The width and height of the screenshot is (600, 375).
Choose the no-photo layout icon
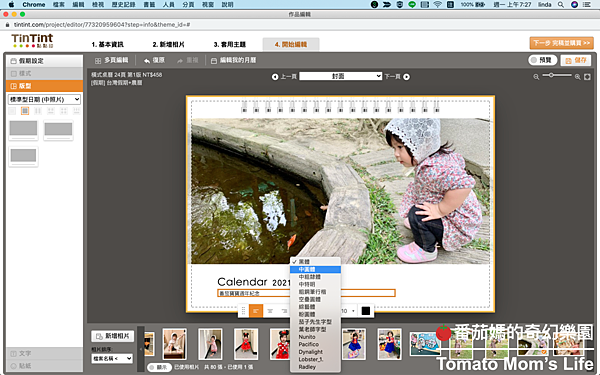[12, 111]
